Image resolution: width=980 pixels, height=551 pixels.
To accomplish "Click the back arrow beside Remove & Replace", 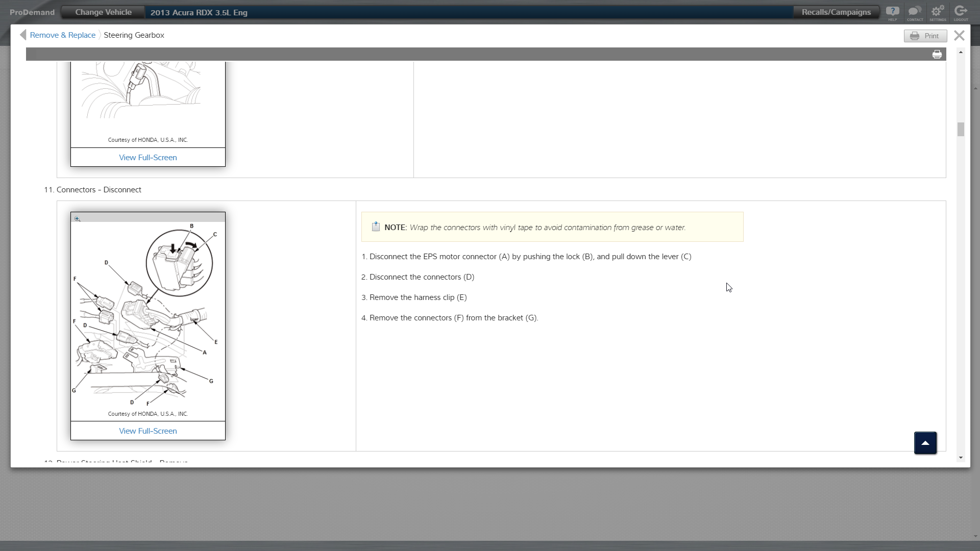I will pos(22,35).
